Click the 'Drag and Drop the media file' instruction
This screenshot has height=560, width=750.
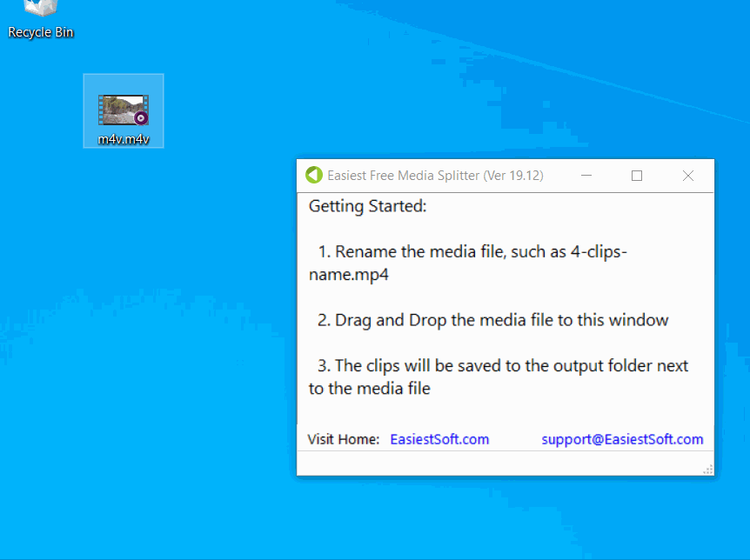(492, 320)
